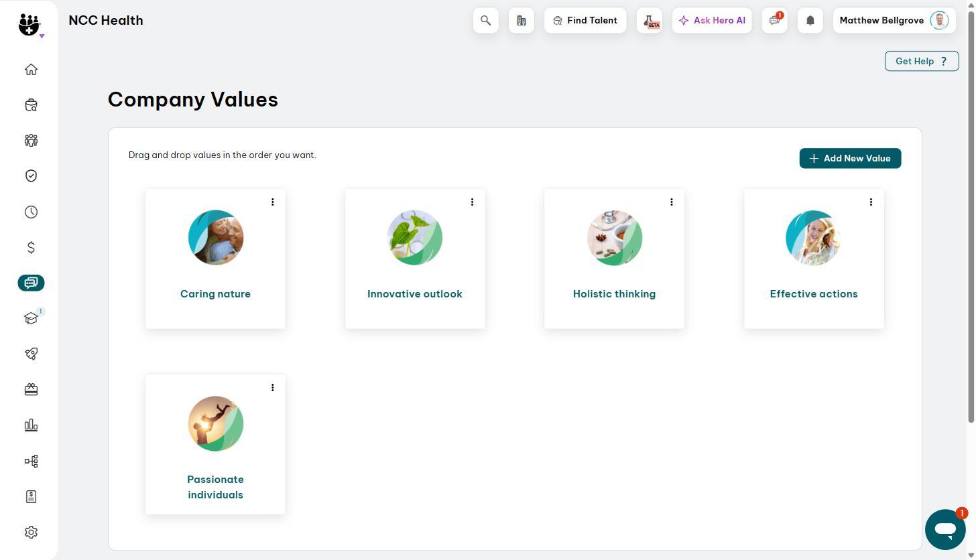Click the building organisation icon in header
This screenshot has width=976, height=560.
pos(522,21)
